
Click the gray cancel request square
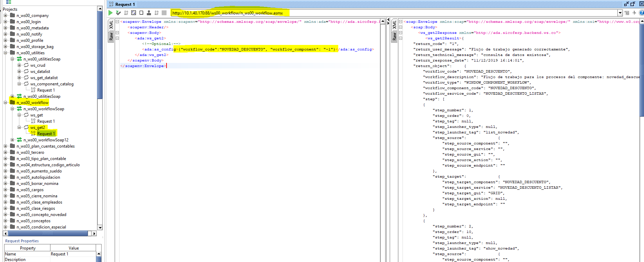164,13
